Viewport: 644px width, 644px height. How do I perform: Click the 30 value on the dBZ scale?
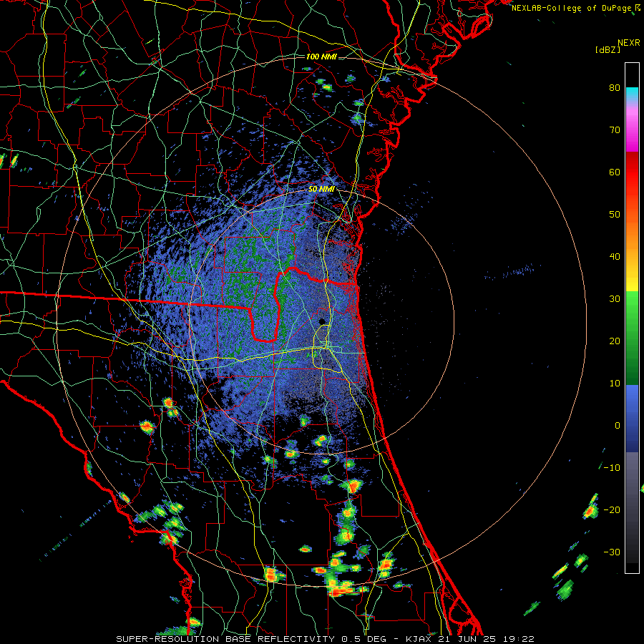coord(615,298)
